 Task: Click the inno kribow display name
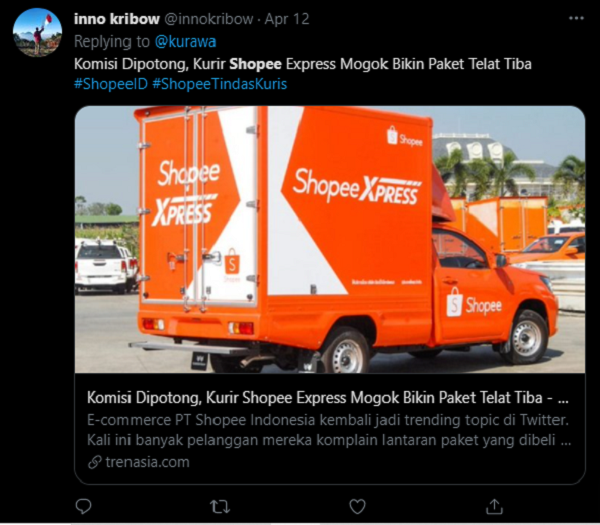(x=117, y=19)
